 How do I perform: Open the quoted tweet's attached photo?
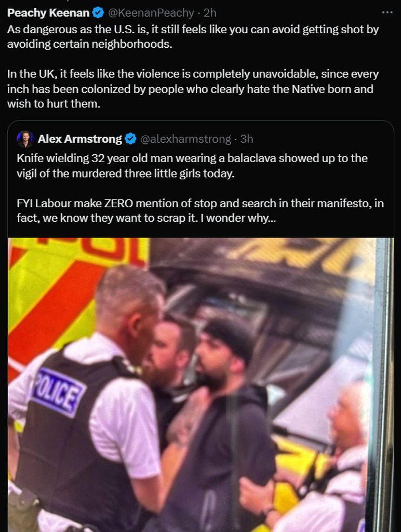200,385
